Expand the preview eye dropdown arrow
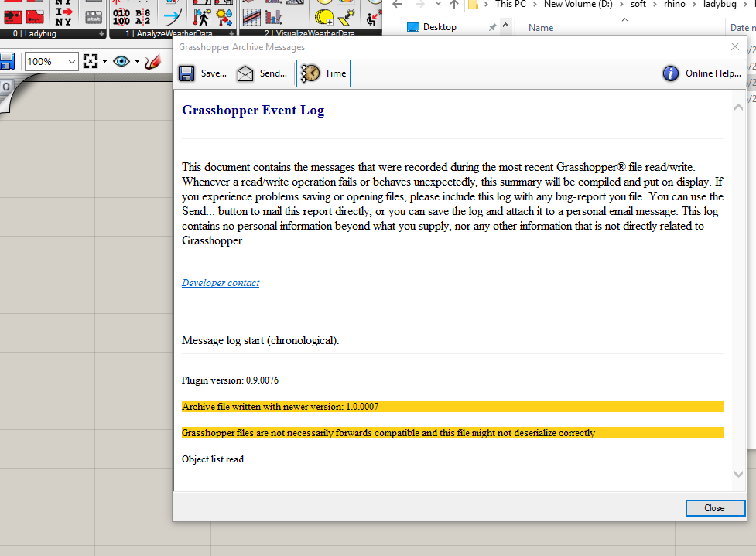 [x=138, y=62]
